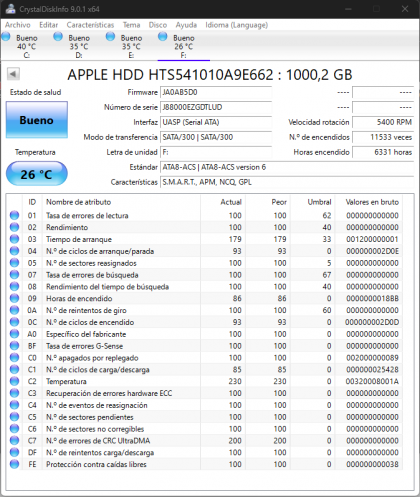The width and height of the screenshot is (420, 497).
Task: Open the Ayuda menu
Action: [x=186, y=25]
